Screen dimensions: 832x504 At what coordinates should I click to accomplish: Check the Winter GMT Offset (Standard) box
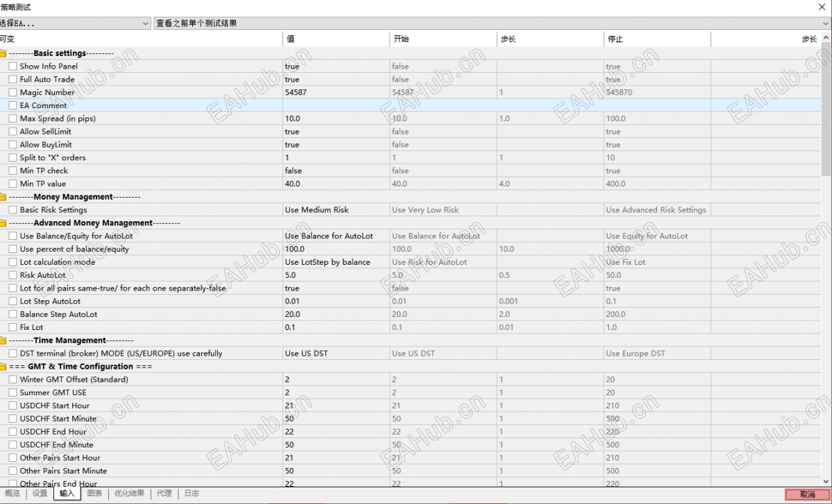[x=12, y=379]
